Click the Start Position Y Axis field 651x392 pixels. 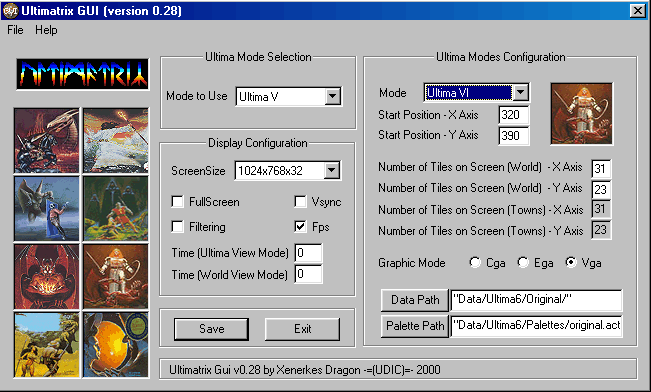514,136
